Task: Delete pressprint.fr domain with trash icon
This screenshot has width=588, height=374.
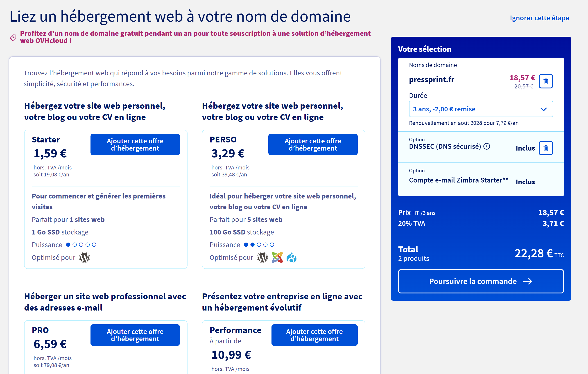Action: [x=545, y=81]
